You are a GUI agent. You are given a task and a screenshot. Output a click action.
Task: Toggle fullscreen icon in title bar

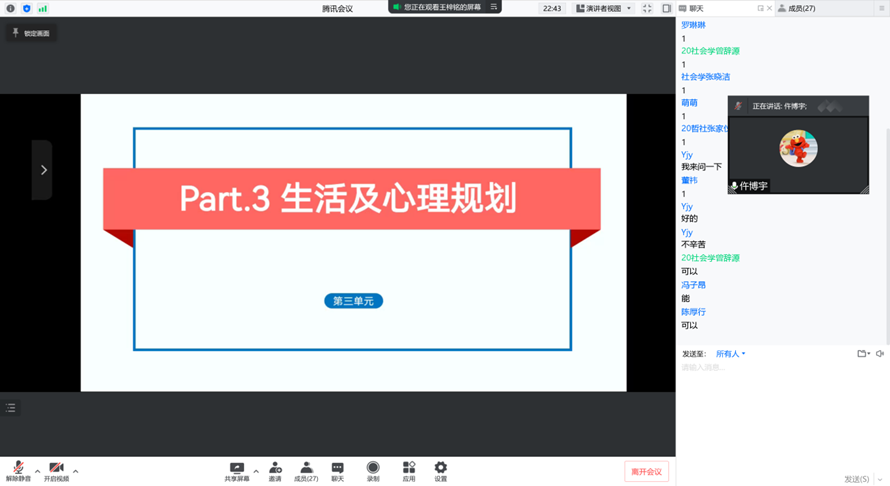647,8
